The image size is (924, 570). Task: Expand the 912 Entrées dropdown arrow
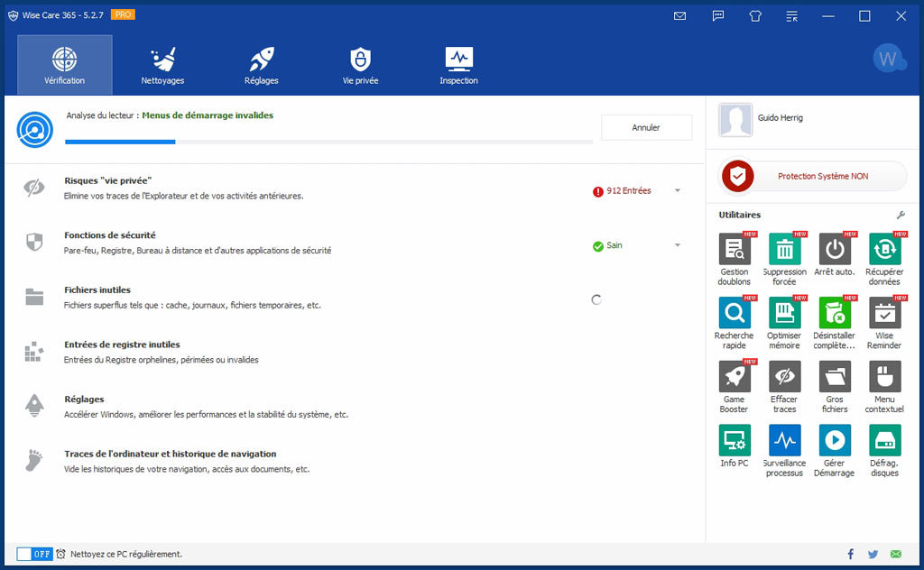(x=678, y=191)
